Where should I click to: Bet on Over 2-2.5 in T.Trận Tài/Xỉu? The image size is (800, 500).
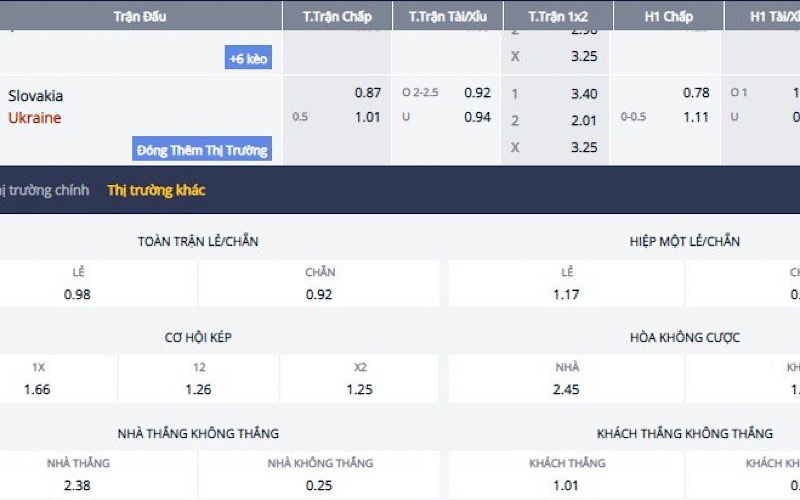477,93
